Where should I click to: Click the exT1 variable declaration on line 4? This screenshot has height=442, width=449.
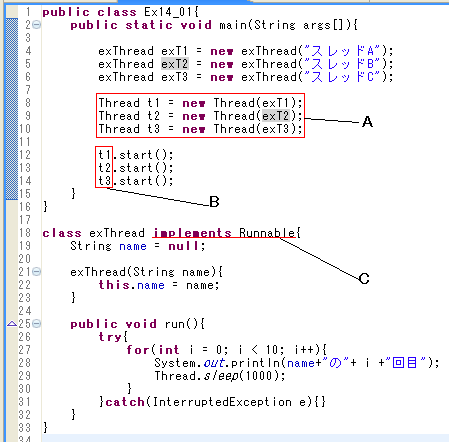(x=175, y=51)
